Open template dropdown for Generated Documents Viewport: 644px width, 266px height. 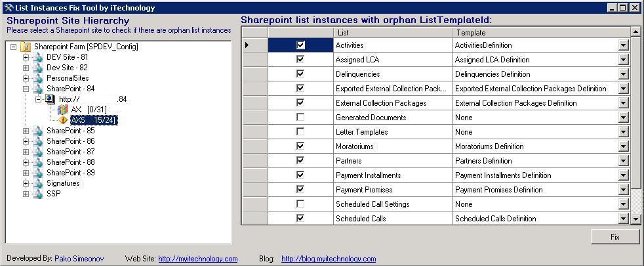(624, 118)
